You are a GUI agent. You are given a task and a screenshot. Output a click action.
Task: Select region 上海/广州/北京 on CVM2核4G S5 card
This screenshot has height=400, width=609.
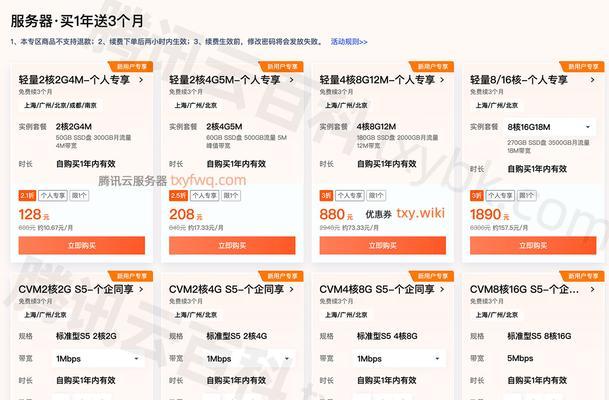195,315
